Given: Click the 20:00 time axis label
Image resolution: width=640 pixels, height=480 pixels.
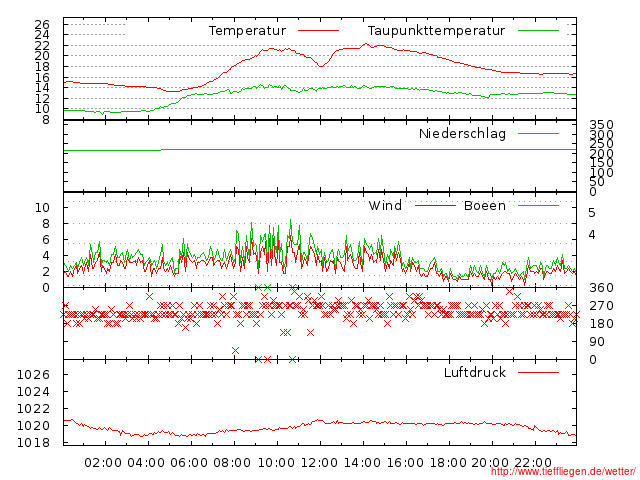Looking at the screenshot, I should point(490,463).
